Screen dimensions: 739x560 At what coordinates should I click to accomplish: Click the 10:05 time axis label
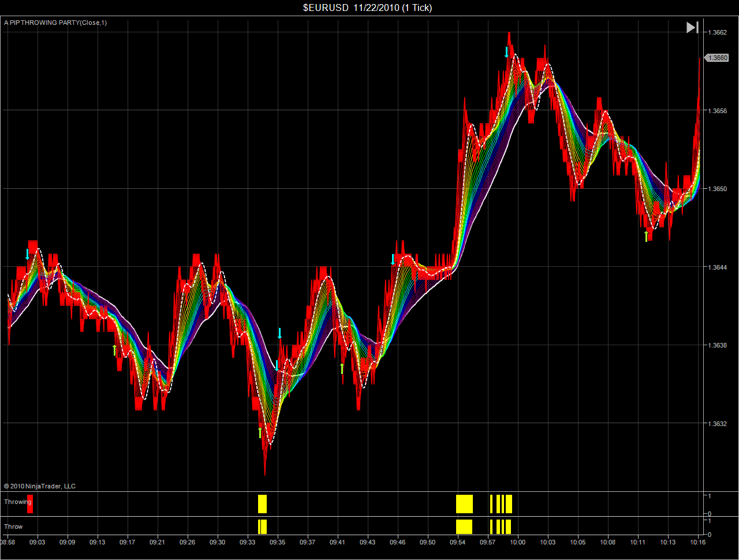pos(578,542)
